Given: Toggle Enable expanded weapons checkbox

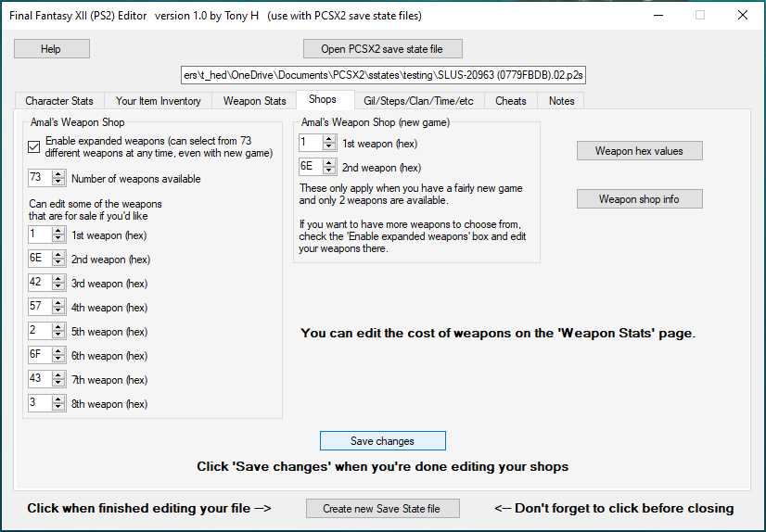Looking at the screenshot, I should click(x=33, y=147).
